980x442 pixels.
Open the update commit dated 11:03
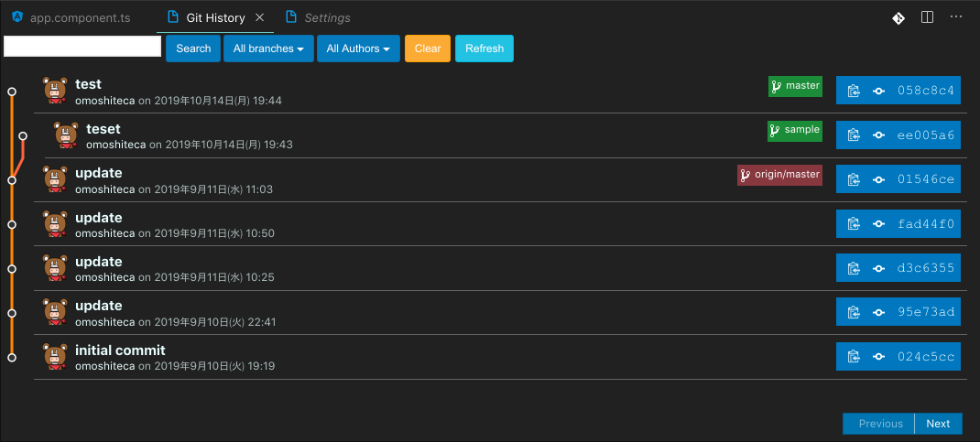pos(99,173)
